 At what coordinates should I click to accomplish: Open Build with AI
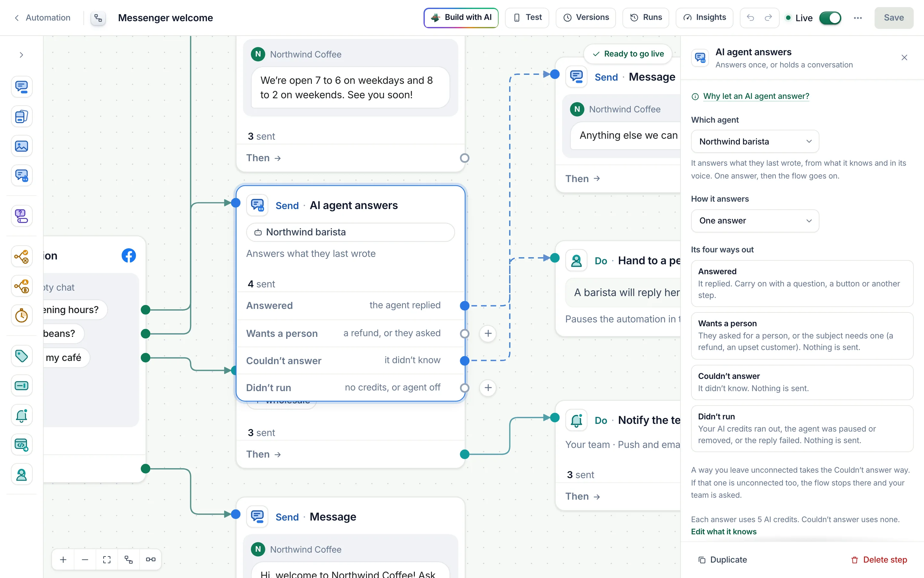461,18
